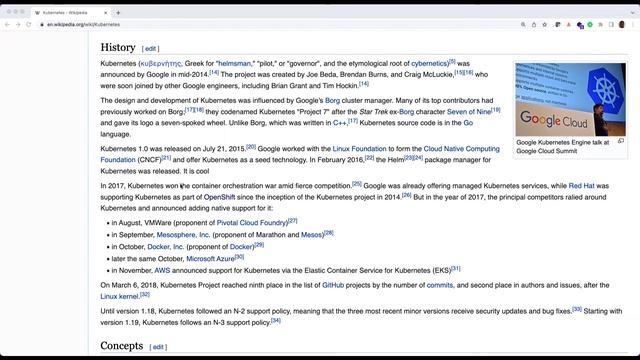Jump to citation [33] after bug fixes
This screenshot has height=360, width=640.
577,309
